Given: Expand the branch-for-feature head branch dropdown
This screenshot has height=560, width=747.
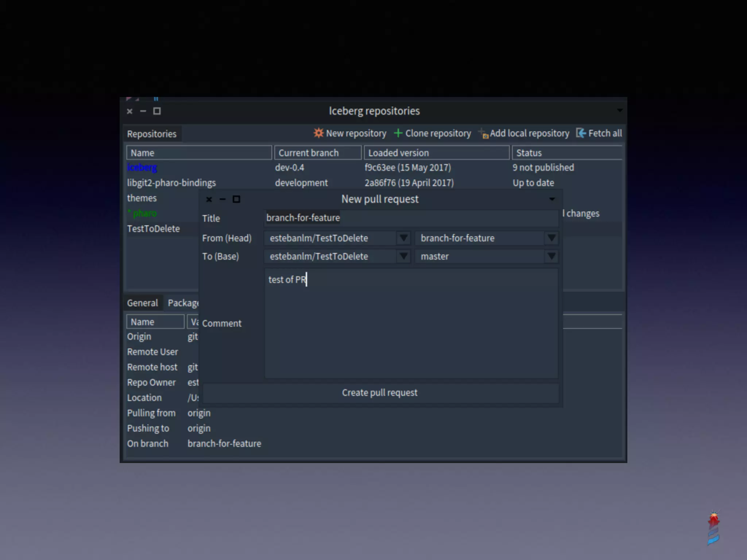Looking at the screenshot, I should [x=551, y=238].
